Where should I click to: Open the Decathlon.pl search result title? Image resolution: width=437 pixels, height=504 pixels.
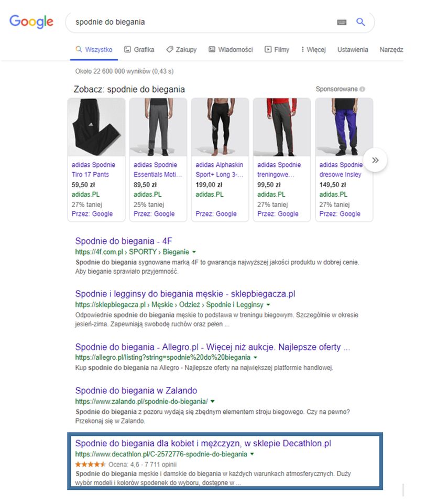click(203, 443)
